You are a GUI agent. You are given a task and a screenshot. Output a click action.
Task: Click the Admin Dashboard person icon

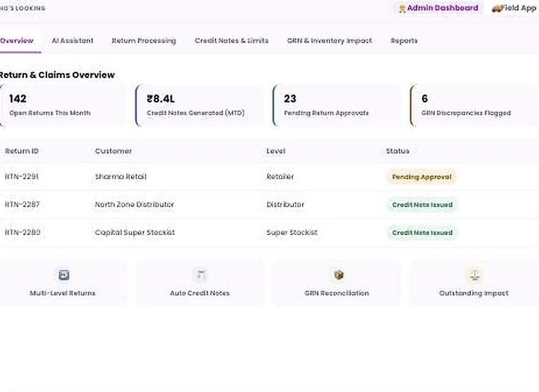(x=402, y=8)
